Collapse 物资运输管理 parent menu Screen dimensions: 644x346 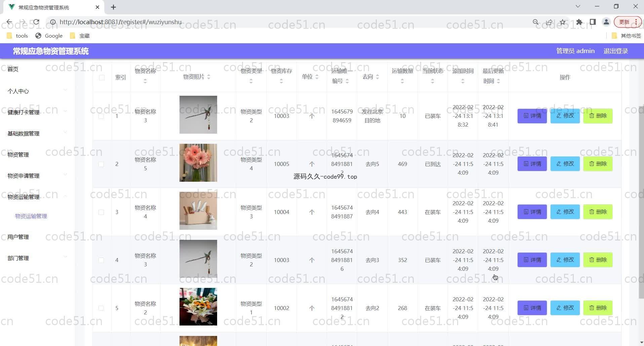coord(37,197)
